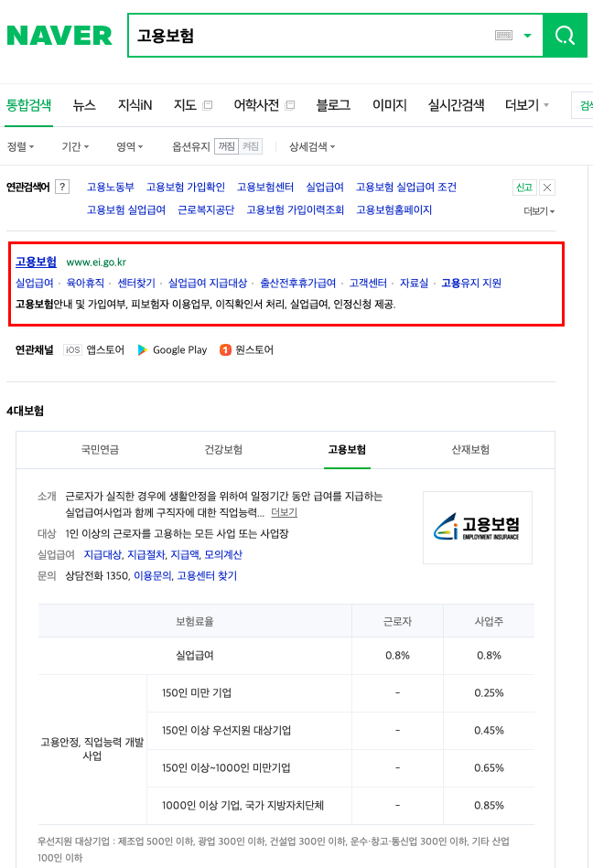Expand the intro 더보기 link

284,512
